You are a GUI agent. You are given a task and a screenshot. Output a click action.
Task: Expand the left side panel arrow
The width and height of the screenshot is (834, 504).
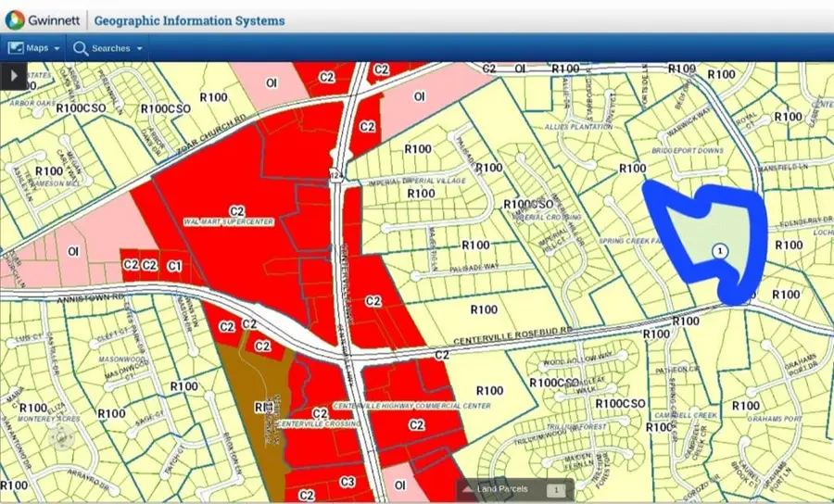tap(14, 75)
